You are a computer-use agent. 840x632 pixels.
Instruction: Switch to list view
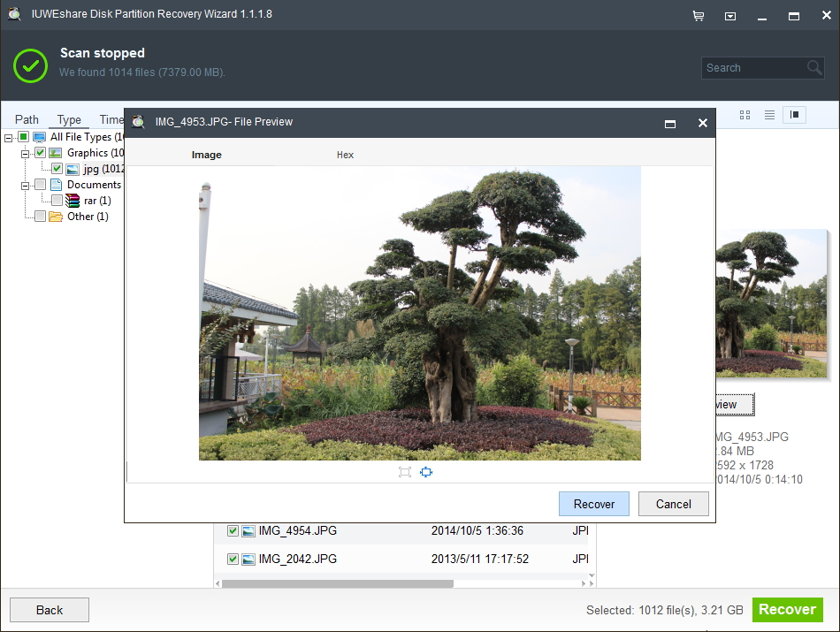(769, 115)
